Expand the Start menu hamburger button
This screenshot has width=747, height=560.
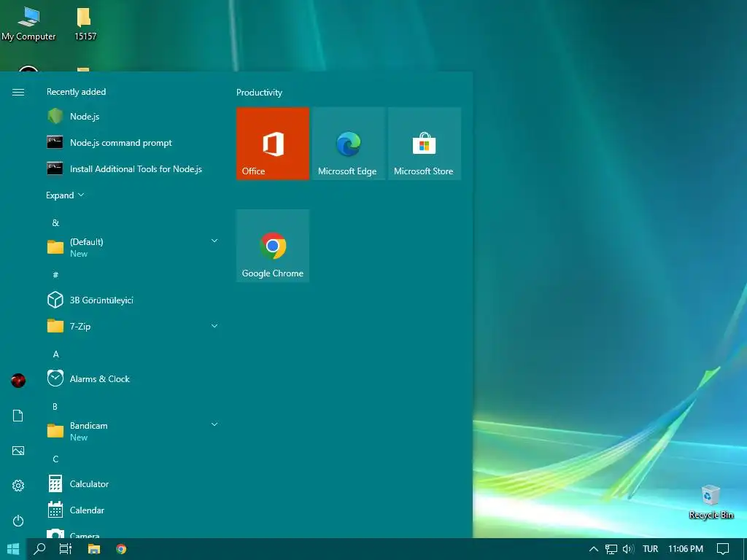(x=18, y=92)
